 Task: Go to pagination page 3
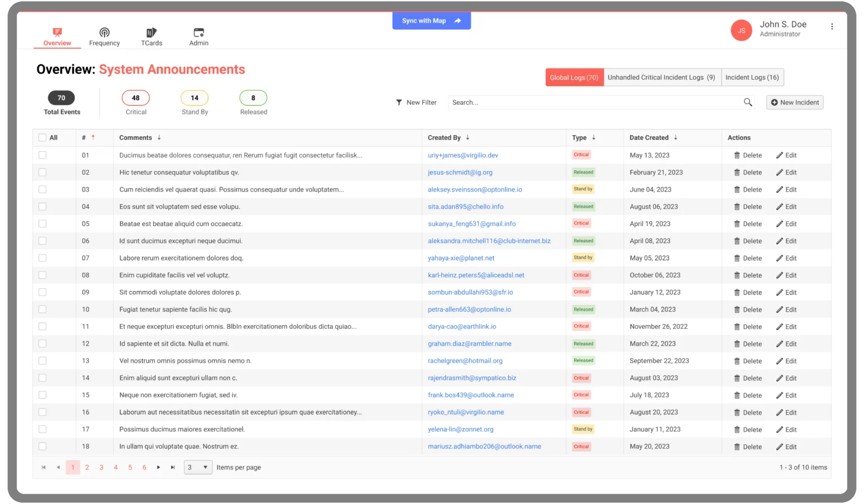101,467
